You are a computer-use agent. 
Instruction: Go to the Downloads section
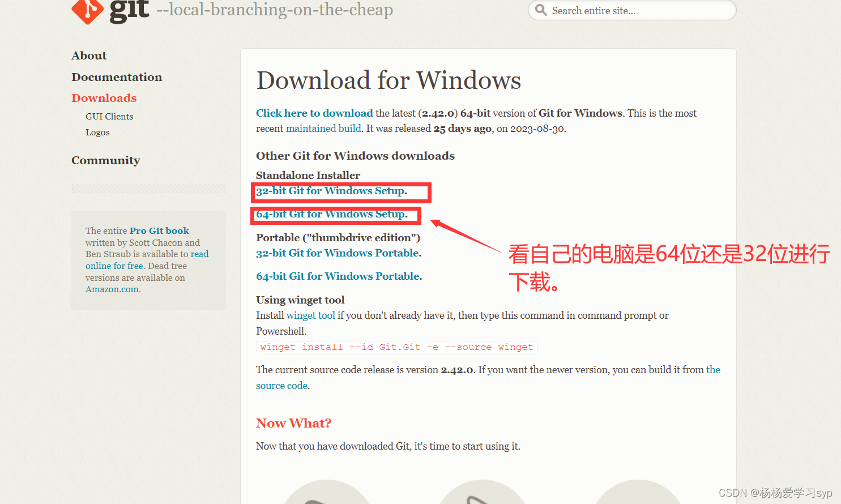(x=104, y=98)
